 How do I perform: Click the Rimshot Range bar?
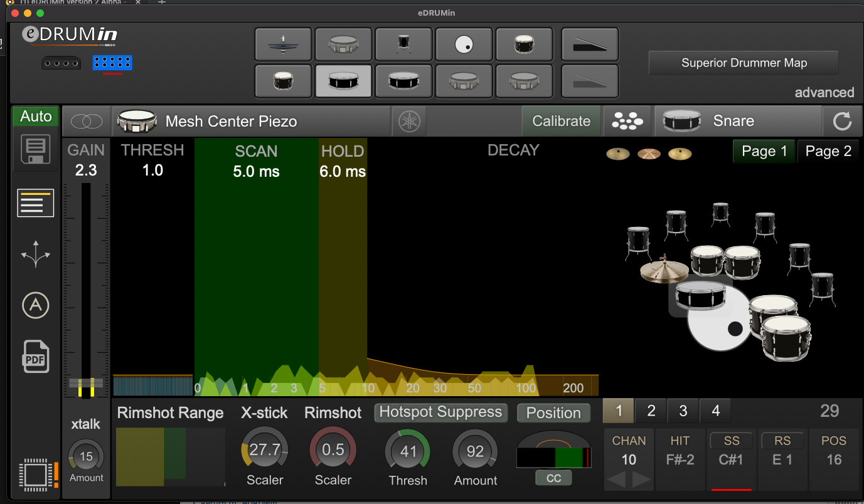coord(171,456)
